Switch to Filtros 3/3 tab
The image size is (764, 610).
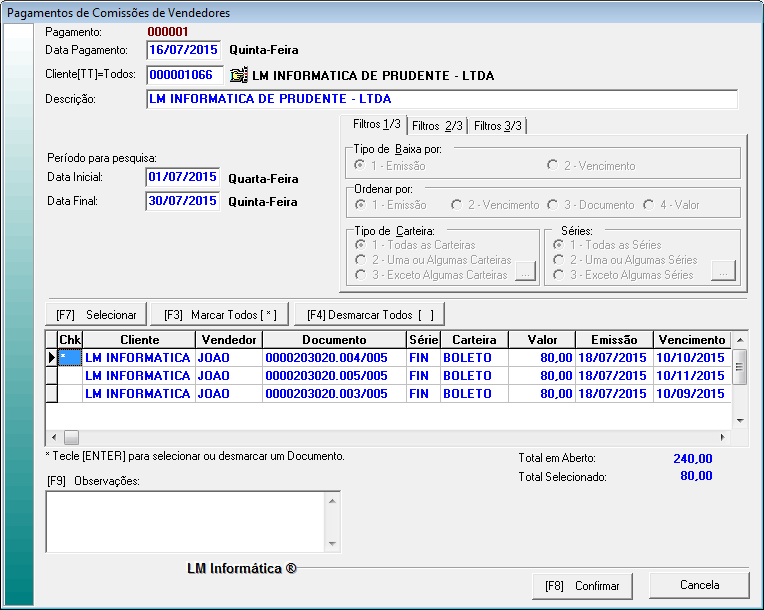497,126
